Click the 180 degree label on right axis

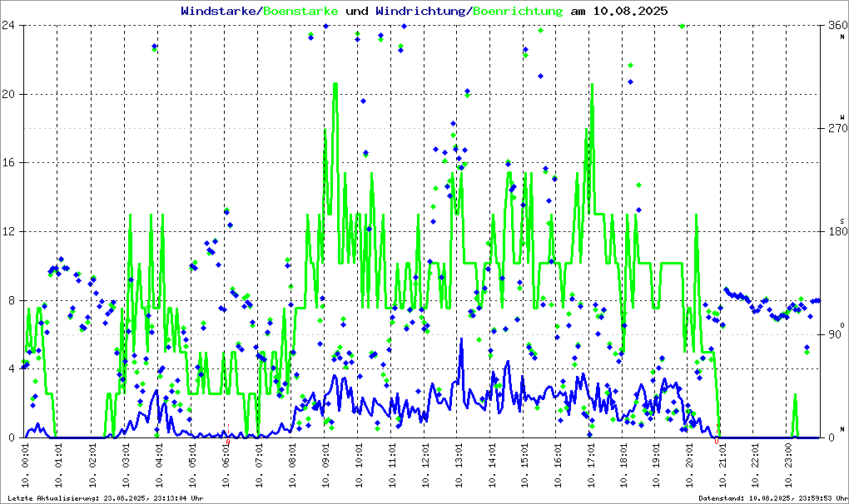pyautogui.click(x=834, y=231)
